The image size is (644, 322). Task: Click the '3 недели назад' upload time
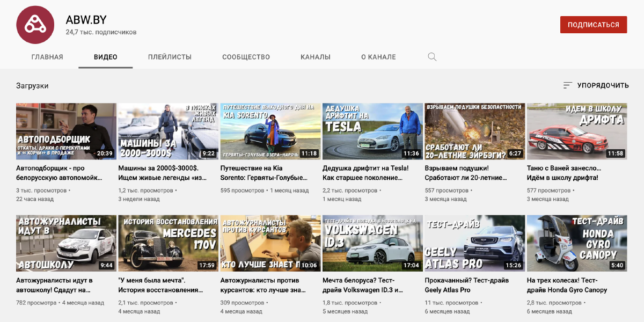(x=139, y=199)
